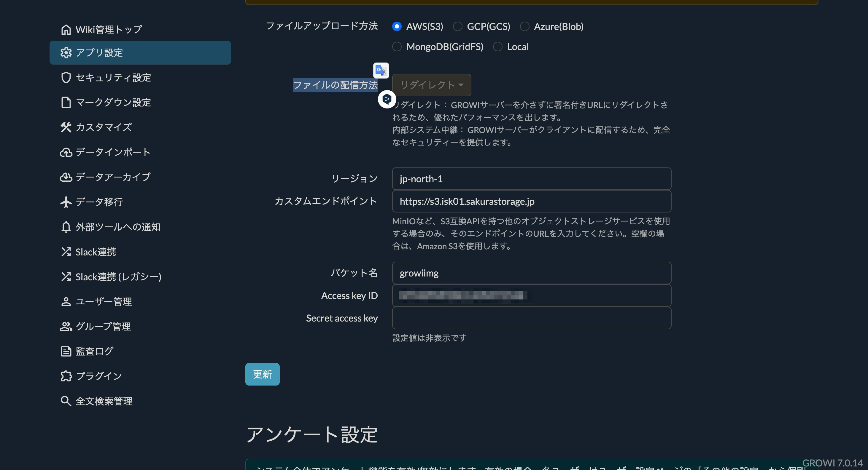Click the airplane icon for データ移行
The width and height of the screenshot is (868, 470).
[x=66, y=202]
